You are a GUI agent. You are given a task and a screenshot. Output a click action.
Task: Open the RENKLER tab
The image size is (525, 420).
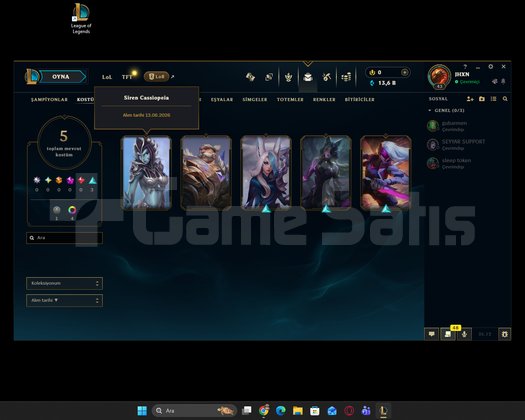324,99
